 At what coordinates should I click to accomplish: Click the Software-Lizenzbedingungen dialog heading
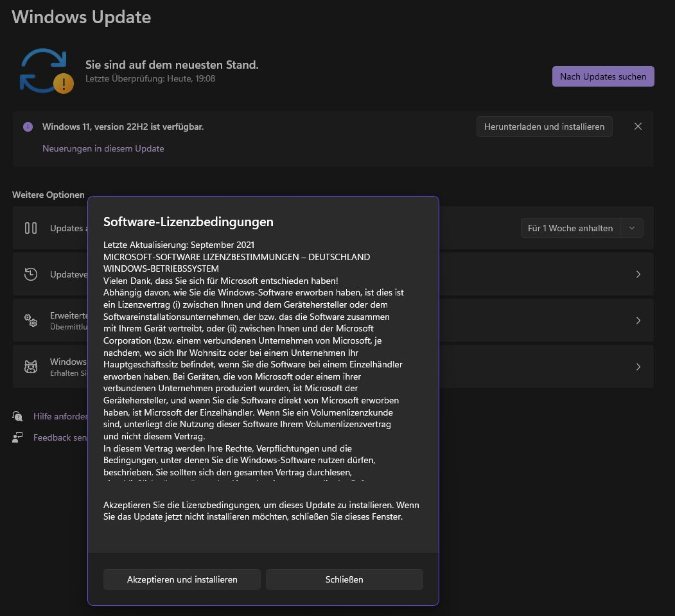pos(188,222)
